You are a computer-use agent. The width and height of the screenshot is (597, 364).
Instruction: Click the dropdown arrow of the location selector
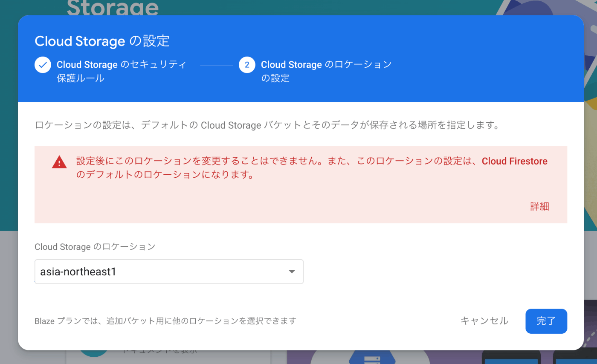292,272
